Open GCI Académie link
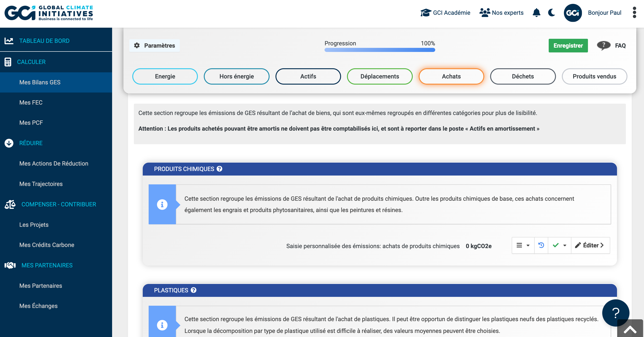644x337 pixels. 445,13
